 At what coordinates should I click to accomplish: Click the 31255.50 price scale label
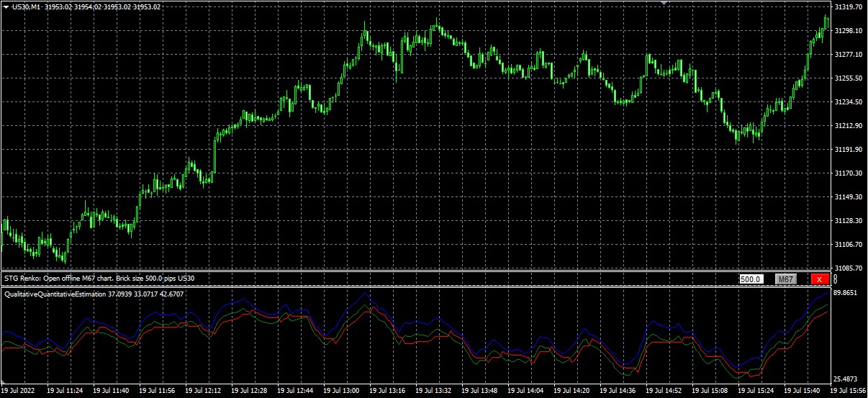pos(849,78)
